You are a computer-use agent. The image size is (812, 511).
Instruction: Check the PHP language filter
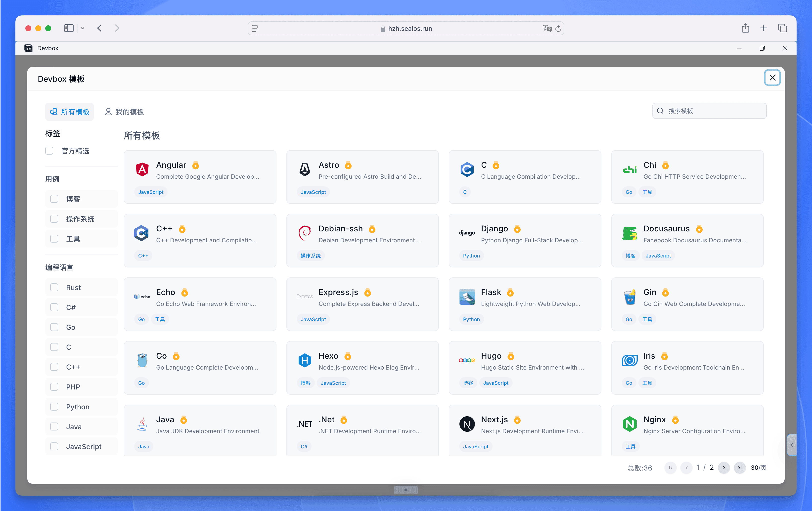[54, 387]
